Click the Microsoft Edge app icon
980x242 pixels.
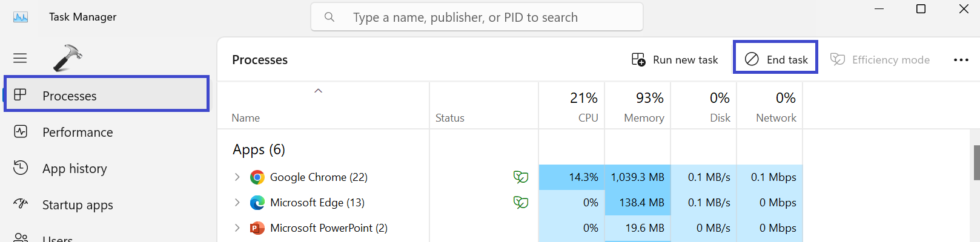pyautogui.click(x=257, y=203)
